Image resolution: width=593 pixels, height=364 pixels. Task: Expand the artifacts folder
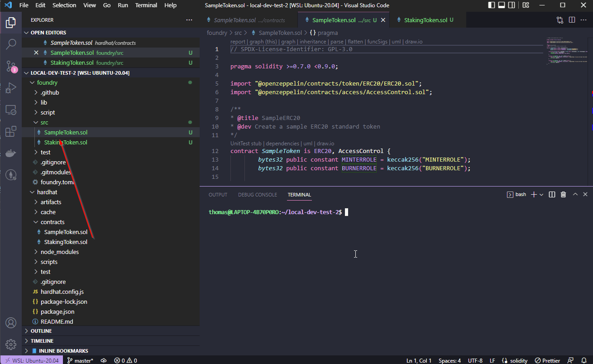[37, 202]
